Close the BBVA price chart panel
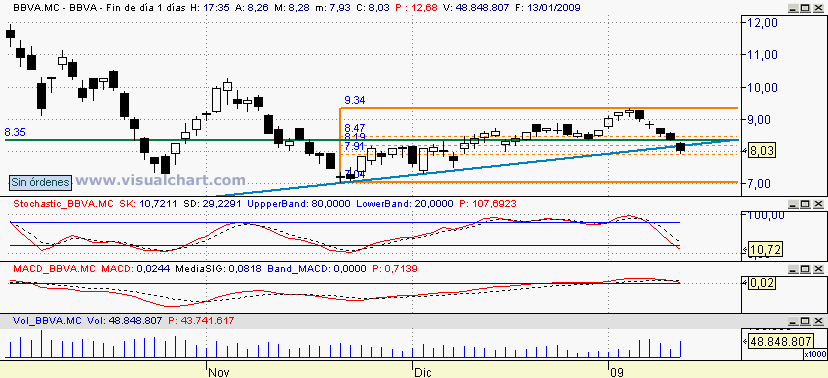 pyautogui.click(x=818, y=8)
